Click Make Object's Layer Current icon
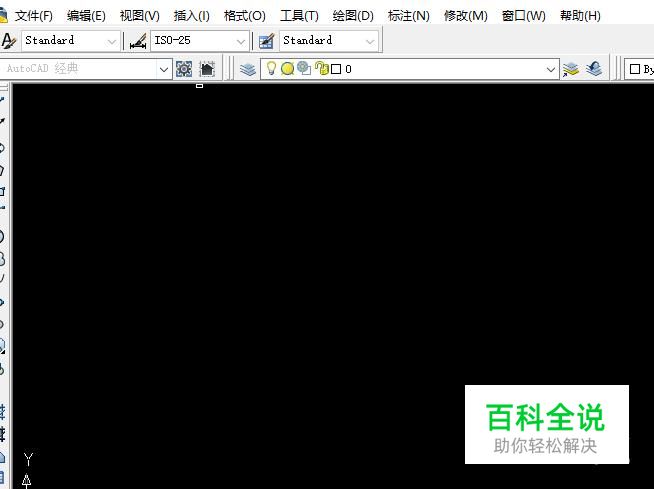 [571, 69]
